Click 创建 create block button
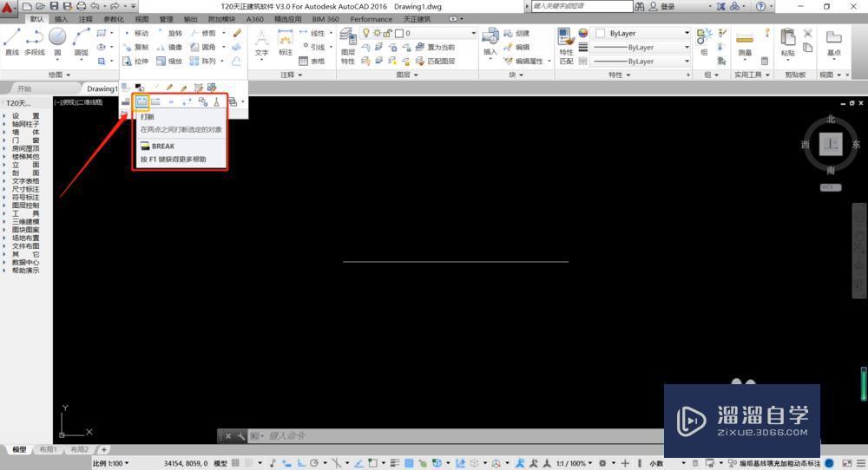Screen dimensions: 868x470 click(x=517, y=33)
